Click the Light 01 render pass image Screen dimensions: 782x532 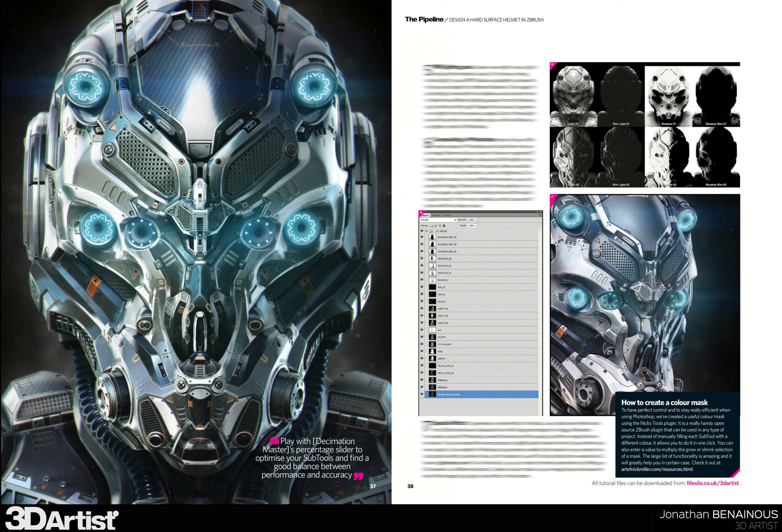click(573, 96)
